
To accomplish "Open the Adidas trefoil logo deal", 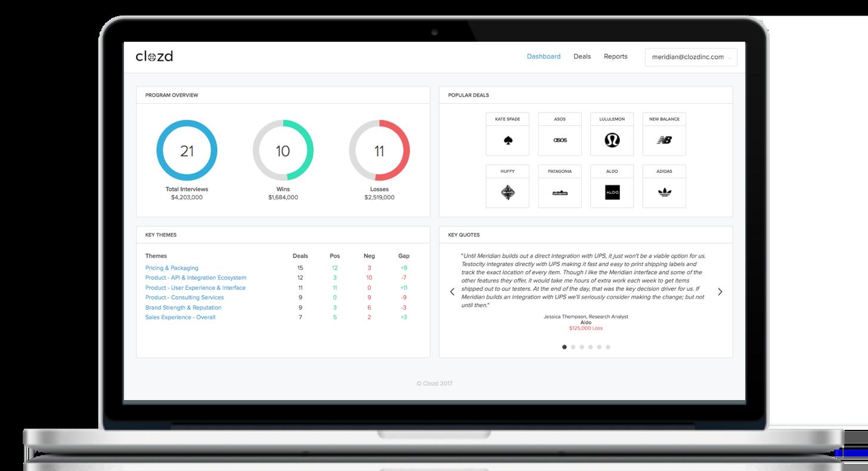I will coord(664,192).
